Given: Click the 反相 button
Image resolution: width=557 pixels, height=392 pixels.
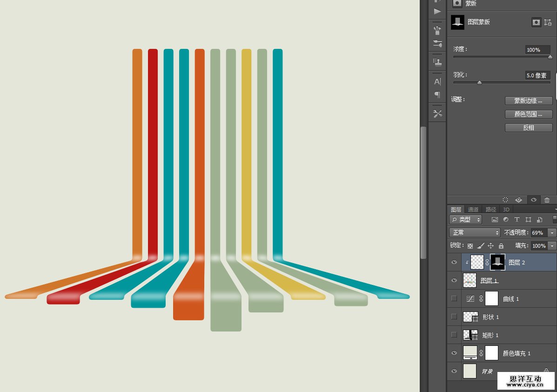Looking at the screenshot, I should 528,128.
